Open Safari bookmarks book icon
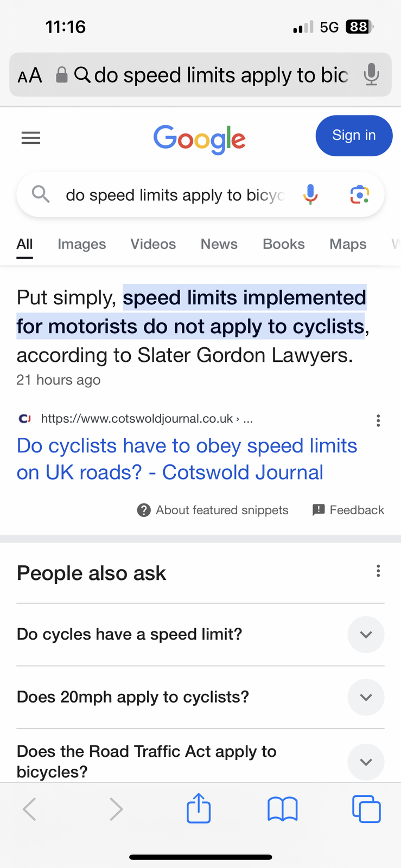Screen dimensions: 401x868 [x=283, y=809]
